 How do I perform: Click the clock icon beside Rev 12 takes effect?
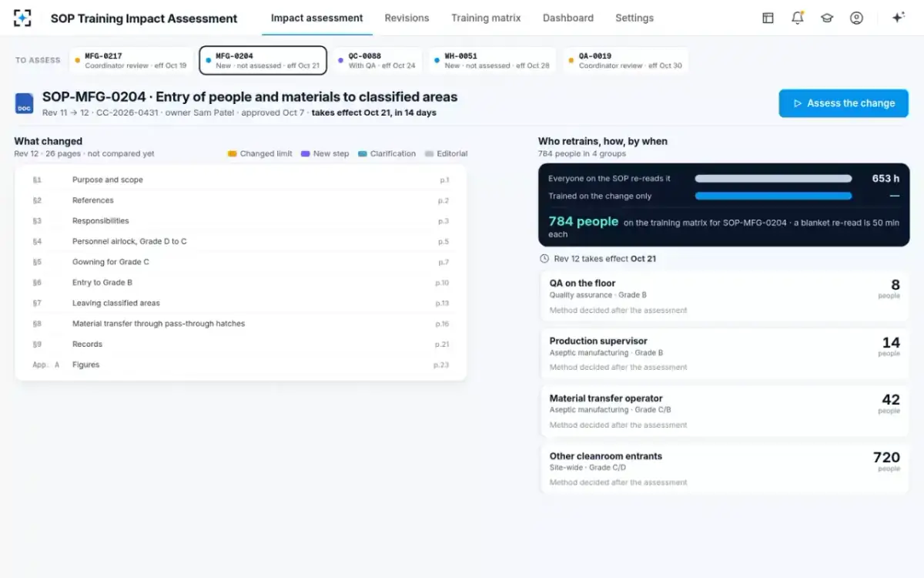pyautogui.click(x=544, y=259)
